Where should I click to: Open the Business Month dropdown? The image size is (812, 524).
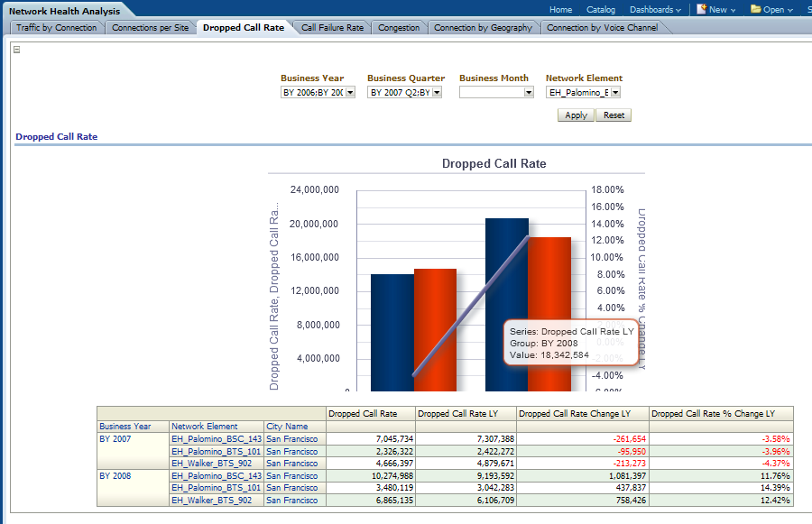[x=528, y=92]
